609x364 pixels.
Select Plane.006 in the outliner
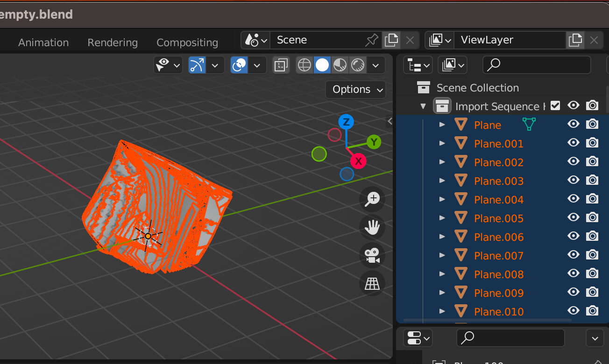(x=499, y=237)
